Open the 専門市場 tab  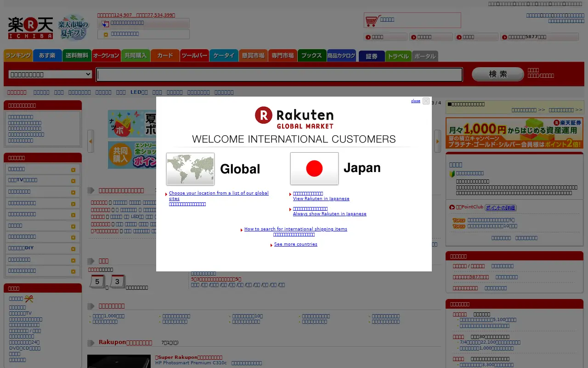283,56
